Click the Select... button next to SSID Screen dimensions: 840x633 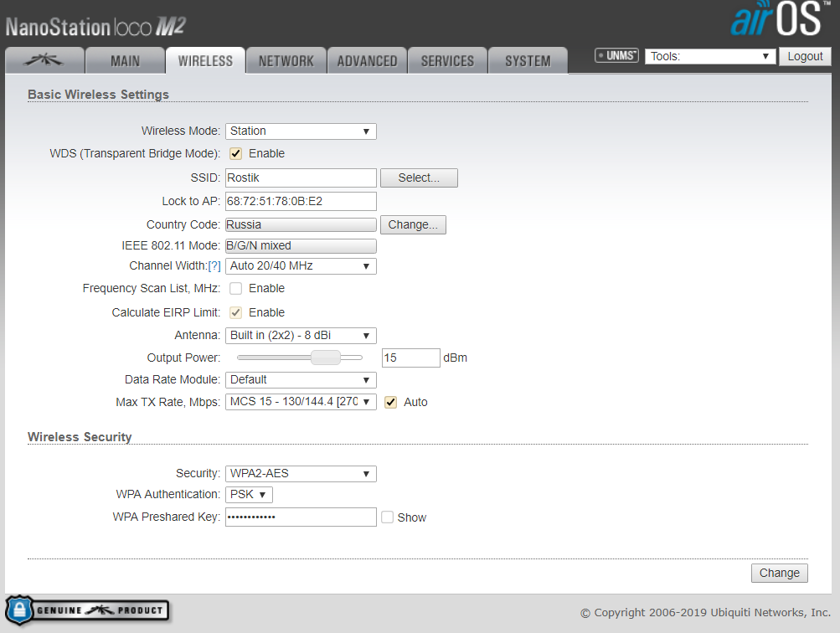tap(419, 178)
